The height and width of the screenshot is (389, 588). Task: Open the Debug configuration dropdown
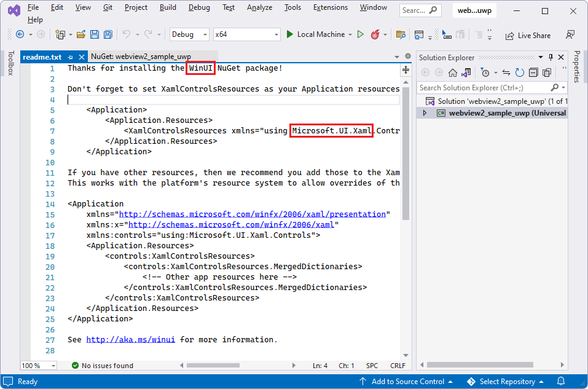click(189, 34)
